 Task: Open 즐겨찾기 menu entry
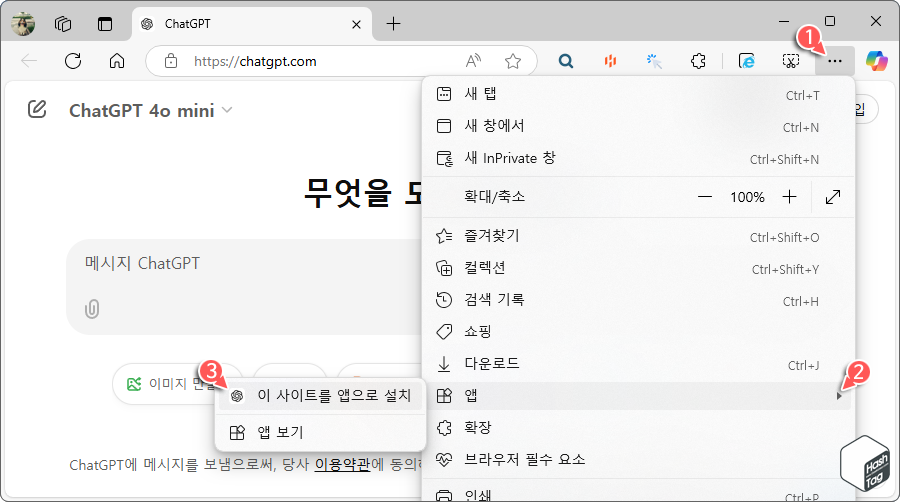[638, 236]
